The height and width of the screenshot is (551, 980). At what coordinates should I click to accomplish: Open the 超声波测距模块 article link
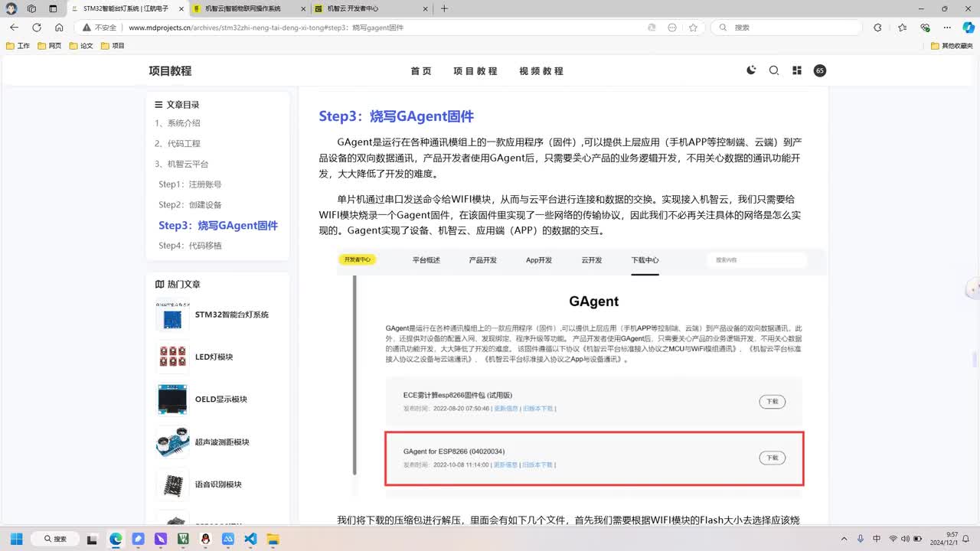coord(222,442)
